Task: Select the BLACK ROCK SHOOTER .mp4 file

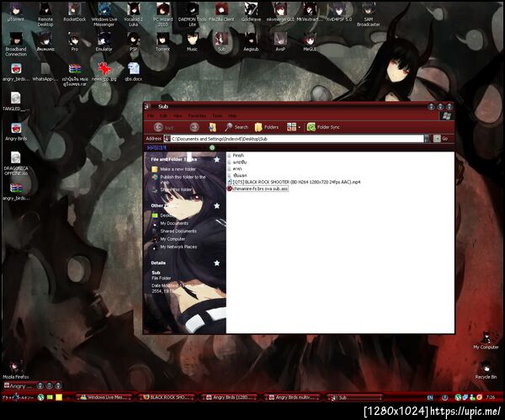Action: coord(294,183)
